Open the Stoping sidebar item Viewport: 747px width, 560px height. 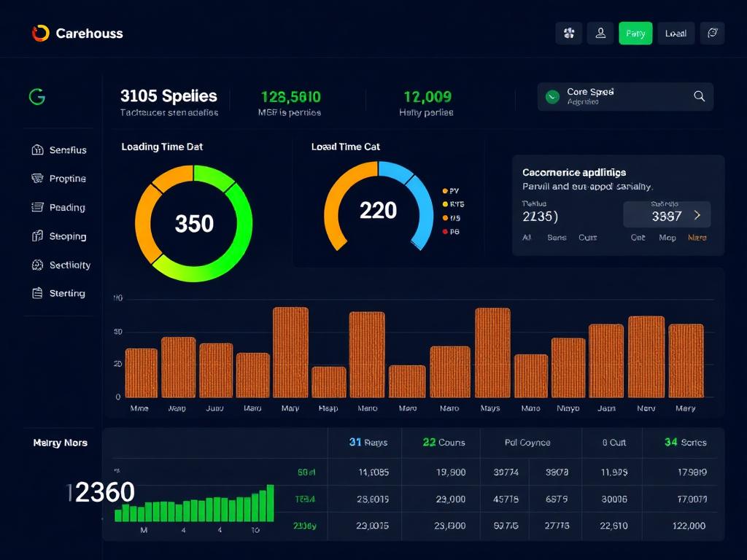click(x=67, y=236)
